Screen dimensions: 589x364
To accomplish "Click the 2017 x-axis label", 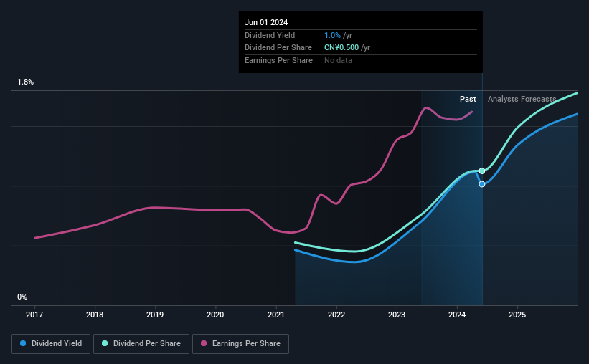I will [x=35, y=315].
